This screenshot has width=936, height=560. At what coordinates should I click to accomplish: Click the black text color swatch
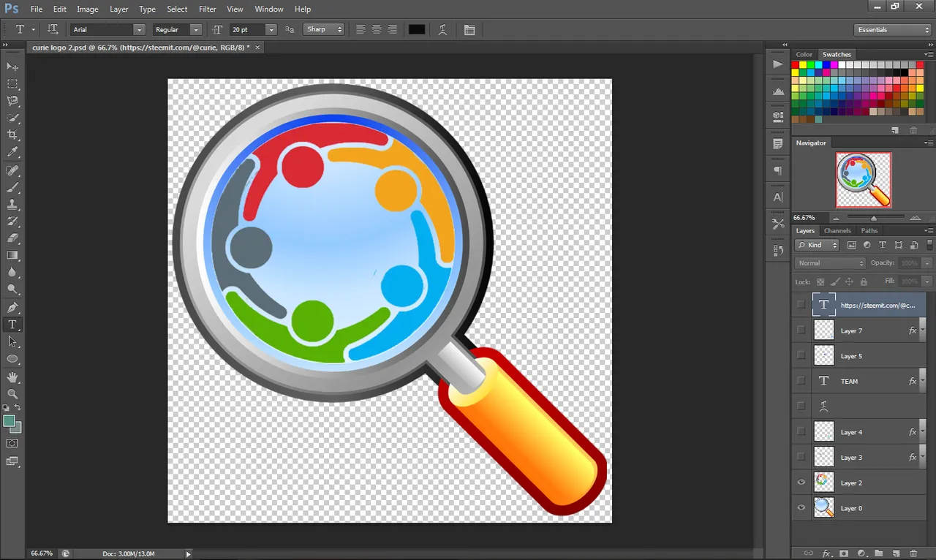(x=416, y=29)
